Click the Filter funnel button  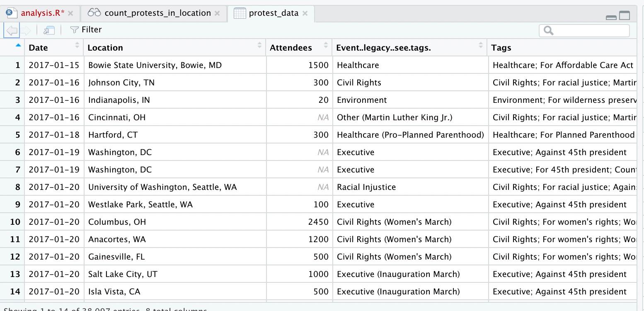click(x=86, y=30)
